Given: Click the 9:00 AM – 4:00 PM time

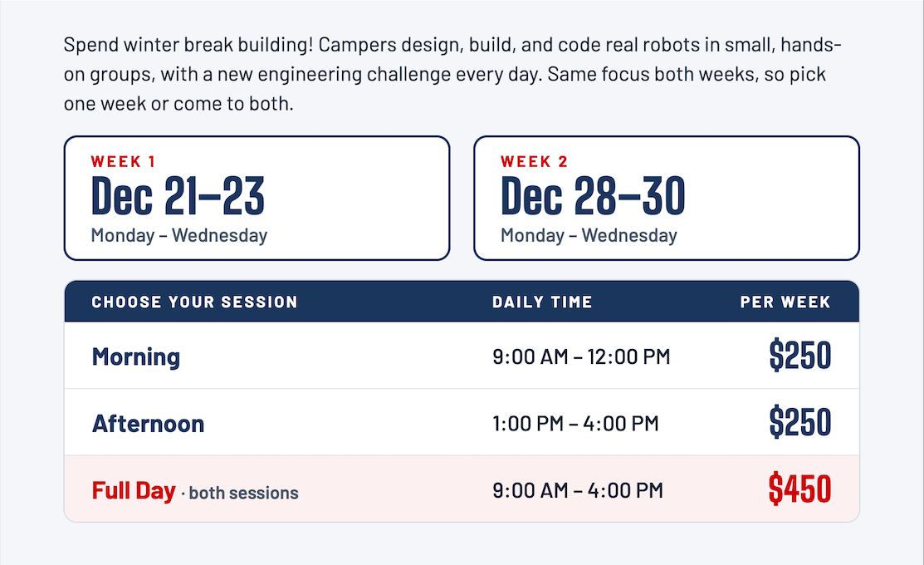Looking at the screenshot, I should tap(578, 490).
